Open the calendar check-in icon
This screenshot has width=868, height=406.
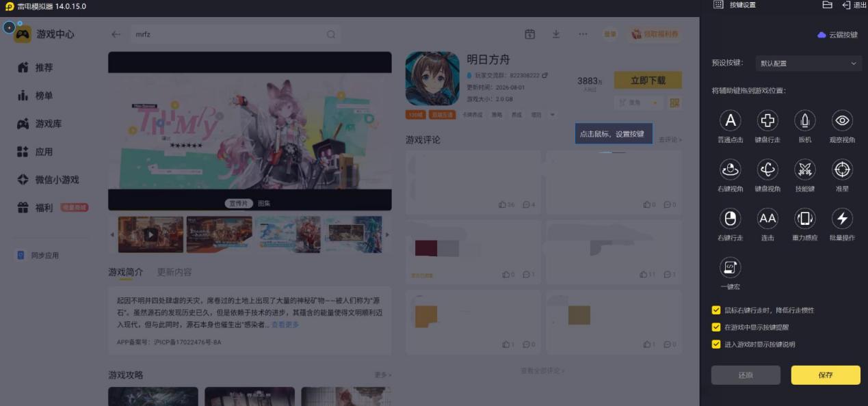[x=529, y=34]
